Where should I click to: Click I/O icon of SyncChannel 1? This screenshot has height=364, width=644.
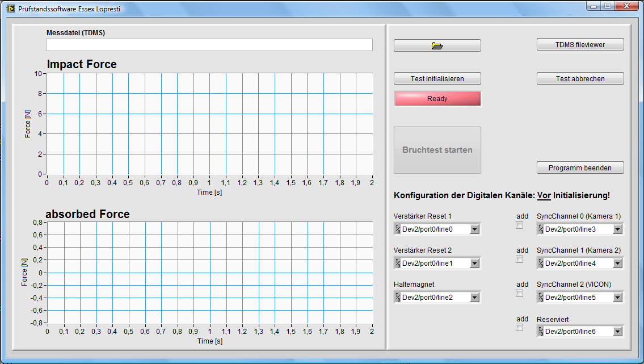[x=541, y=263]
